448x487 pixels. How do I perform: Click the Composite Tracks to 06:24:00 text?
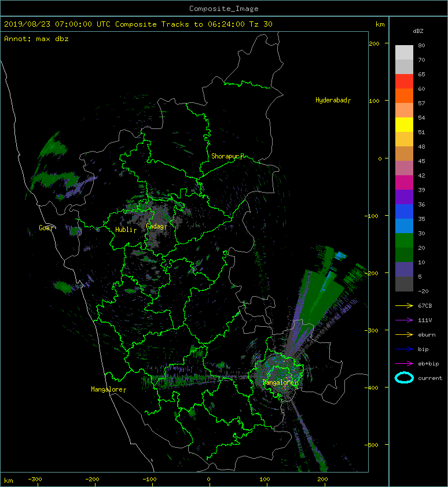pos(180,24)
